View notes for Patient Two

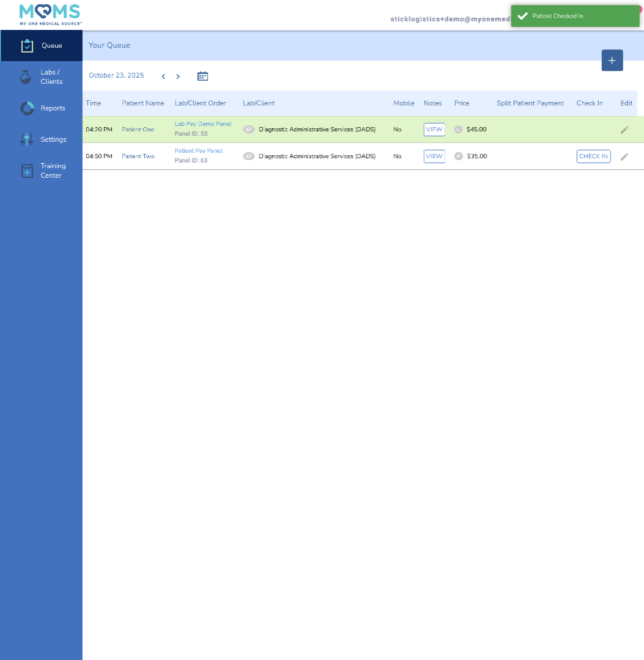coord(434,156)
